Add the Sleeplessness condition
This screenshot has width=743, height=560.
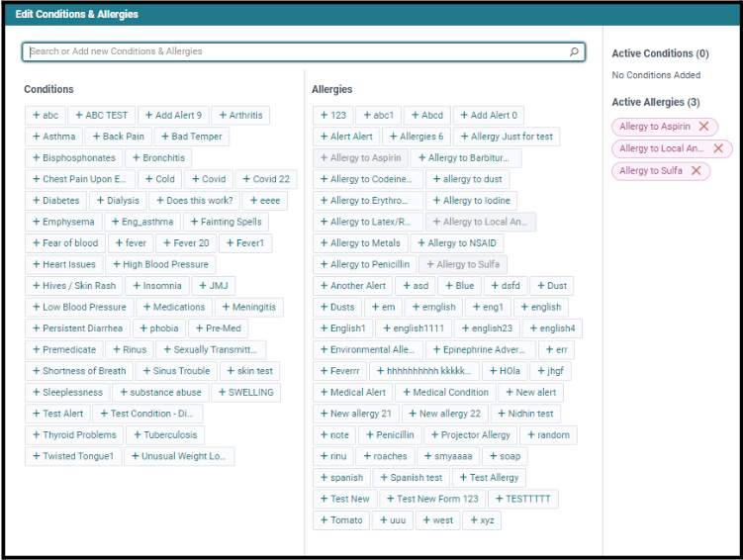pyautogui.click(x=67, y=392)
